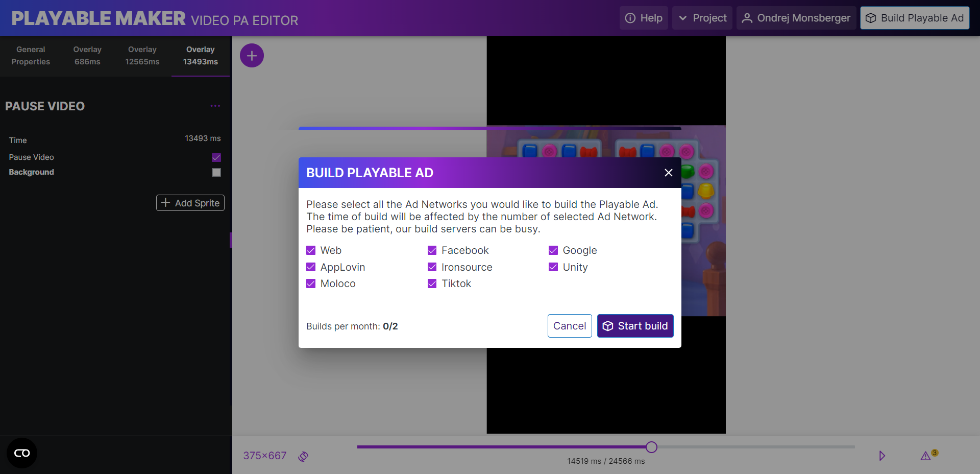Click the timeline slider handle
Screen dimensions: 980x474
[651, 447]
